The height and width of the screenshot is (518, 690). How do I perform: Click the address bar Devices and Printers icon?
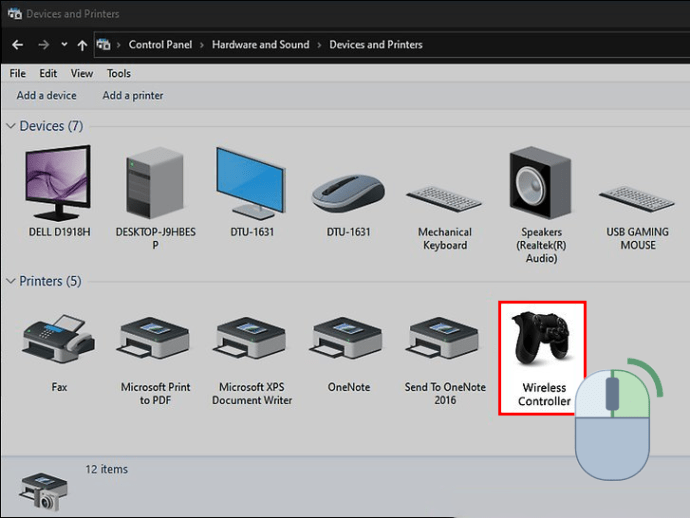pyautogui.click(x=104, y=44)
